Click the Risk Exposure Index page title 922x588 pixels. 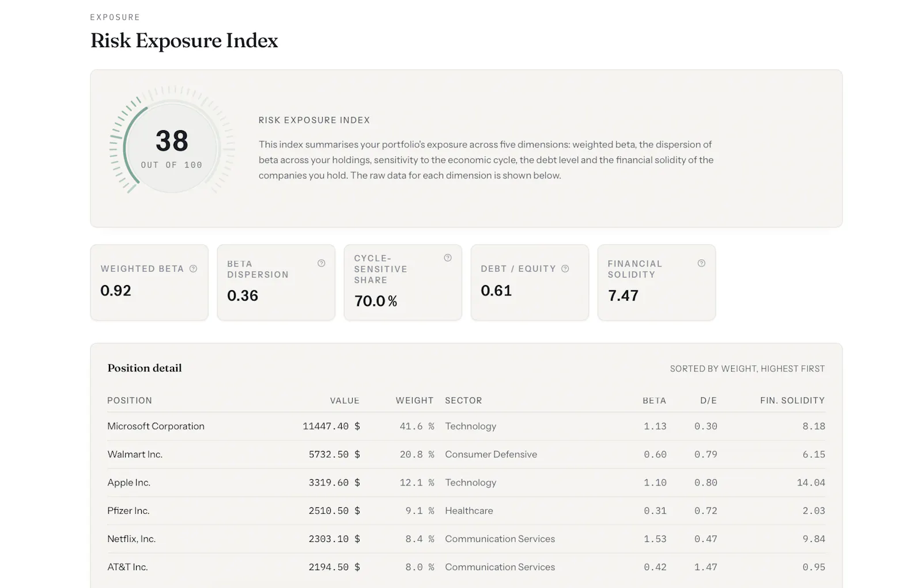pyautogui.click(x=184, y=40)
